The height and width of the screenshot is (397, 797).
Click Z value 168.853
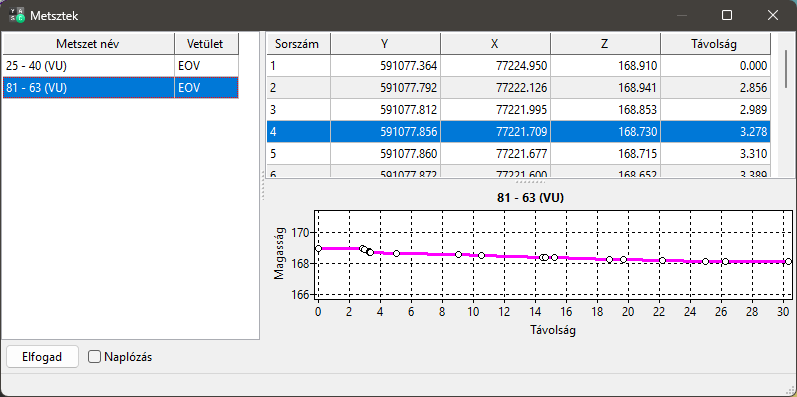638,110
